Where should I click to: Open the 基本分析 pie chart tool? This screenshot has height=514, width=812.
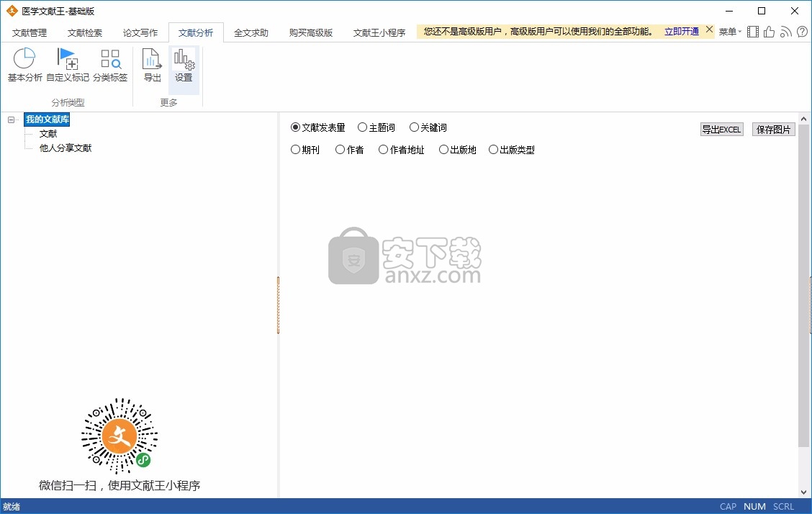click(24, 65)
